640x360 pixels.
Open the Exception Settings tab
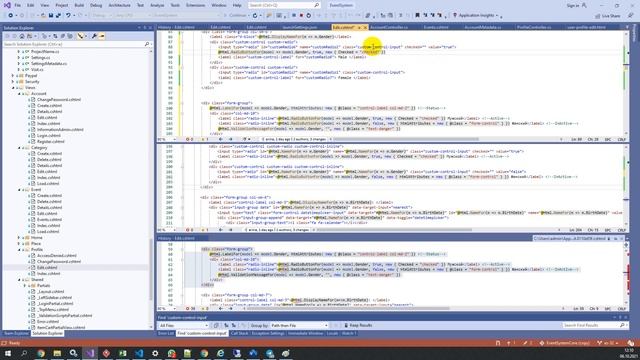click(268, 333)
